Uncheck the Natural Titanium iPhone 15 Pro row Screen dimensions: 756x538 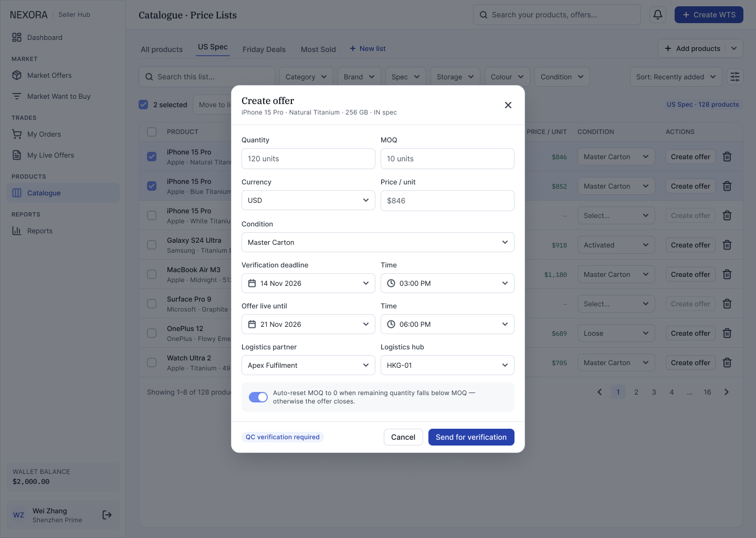coord(152,157)
